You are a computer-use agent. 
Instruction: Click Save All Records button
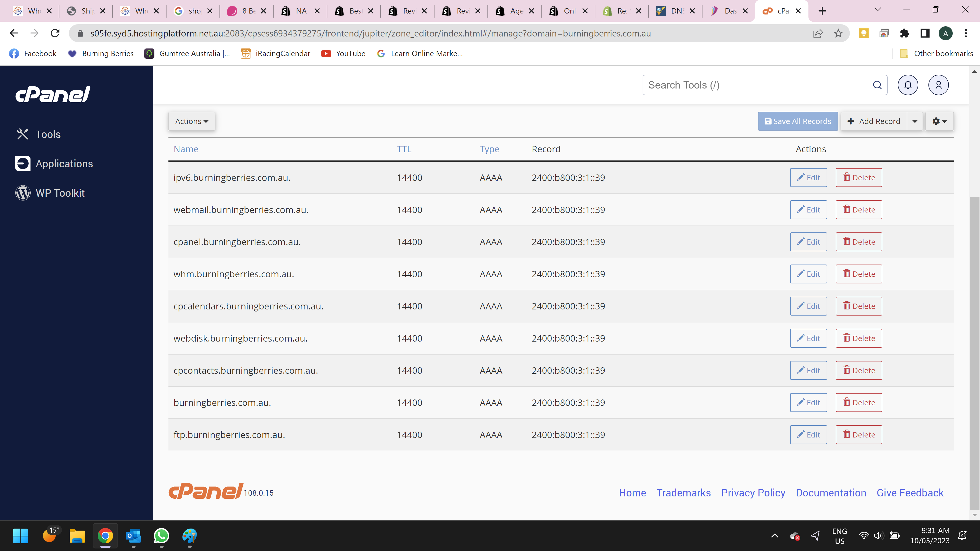pyautogui.click(x=798, y=121)
